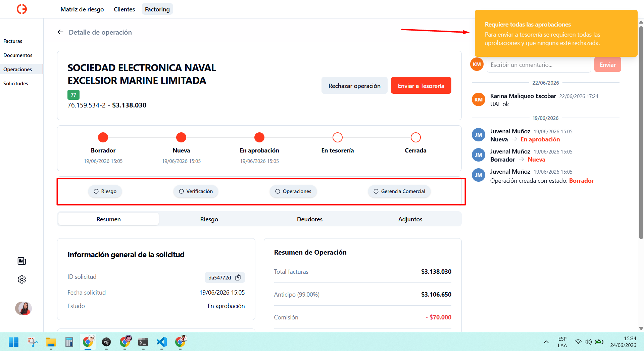
Task: Click the En tesorería stage marker
Action: click(338, 137)
